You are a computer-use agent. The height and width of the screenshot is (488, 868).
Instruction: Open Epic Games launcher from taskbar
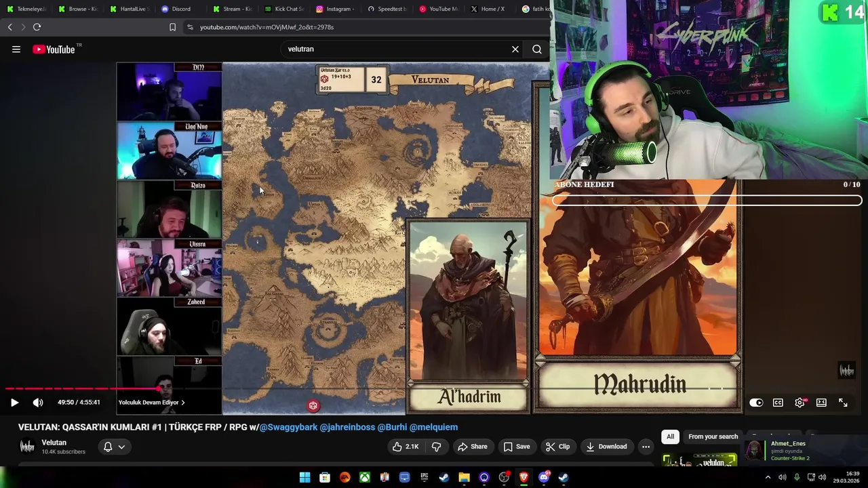pyautogui.click(x=425, y=477)
